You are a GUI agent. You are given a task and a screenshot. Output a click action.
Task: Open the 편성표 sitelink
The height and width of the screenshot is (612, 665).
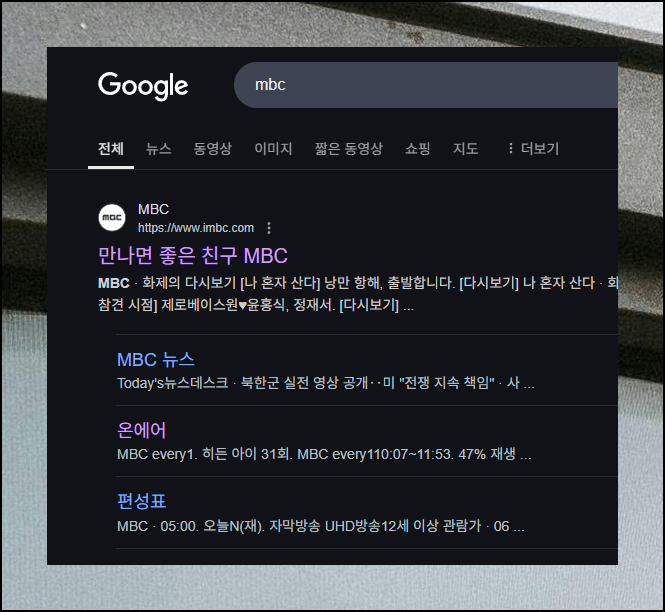[141, 502]
